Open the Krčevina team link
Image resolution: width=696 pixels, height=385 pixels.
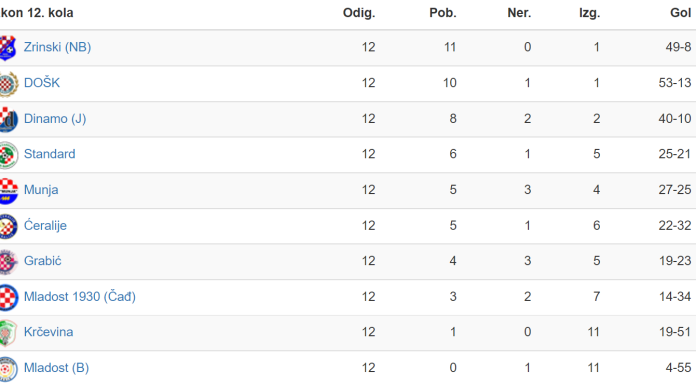[x=48, y=332]
